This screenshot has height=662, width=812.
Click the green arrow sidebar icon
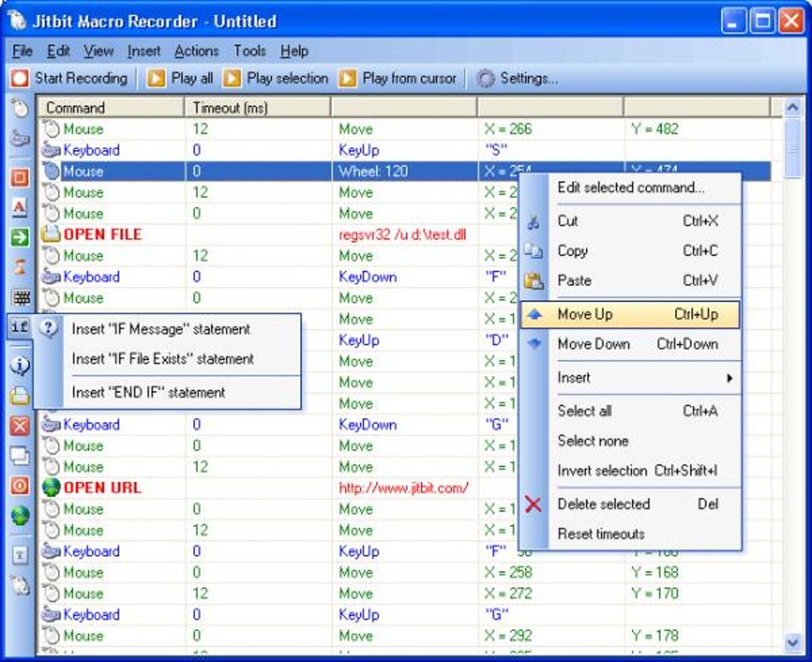(20, 237)
